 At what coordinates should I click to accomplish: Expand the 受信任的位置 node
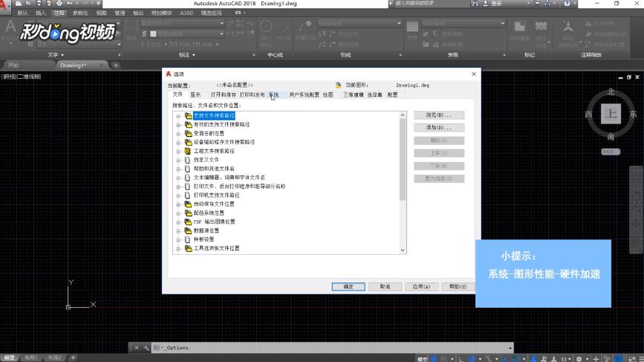[x=178, y=134]
